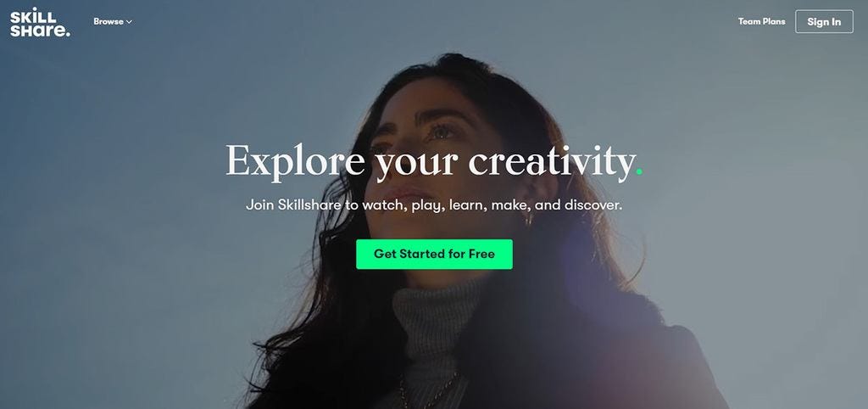Select the 'Explore your creativity' headline
This screenshot has height=409, width=868.
click(434, 162)
